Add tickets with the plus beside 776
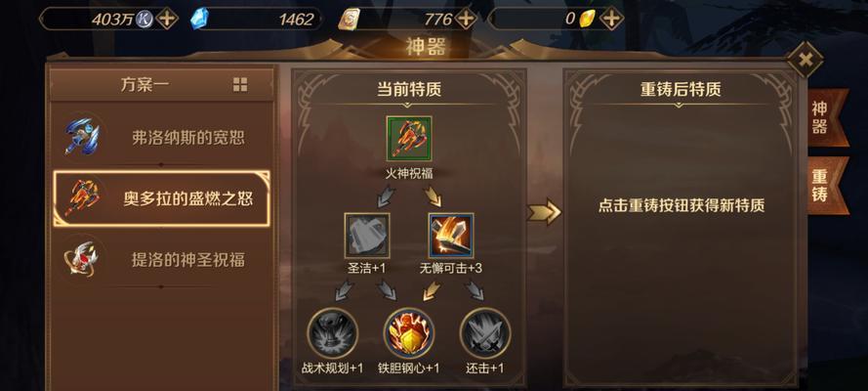 (466, 19)
